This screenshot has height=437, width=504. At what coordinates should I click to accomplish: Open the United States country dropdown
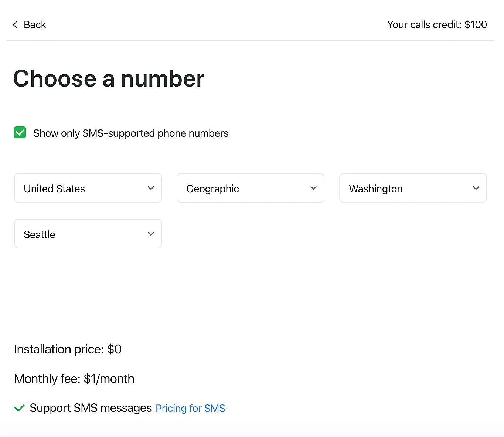[x=88, y=188]
